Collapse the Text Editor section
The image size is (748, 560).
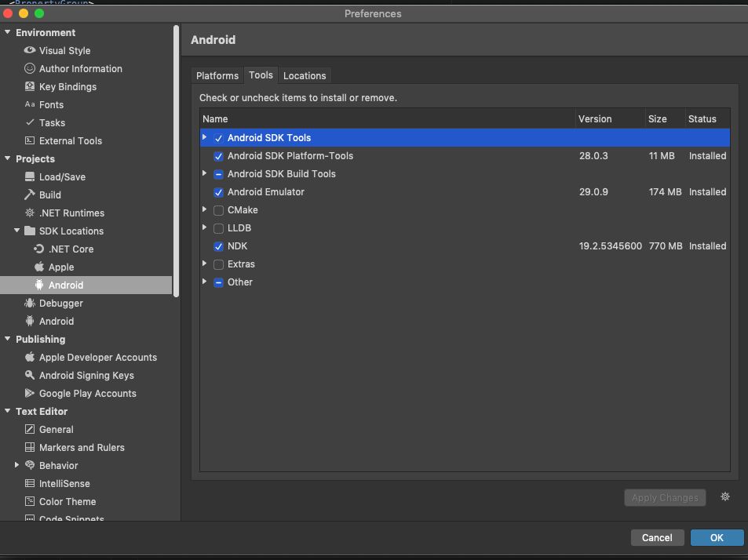pyautogui.click(x=7, y=410)
